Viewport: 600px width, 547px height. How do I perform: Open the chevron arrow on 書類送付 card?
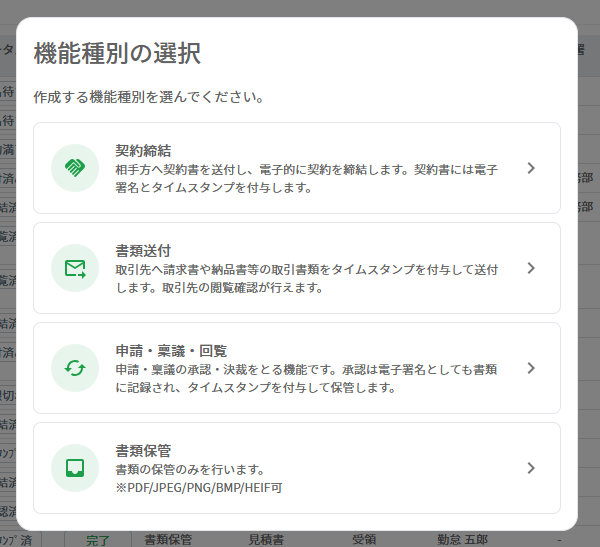pos(531,268)
